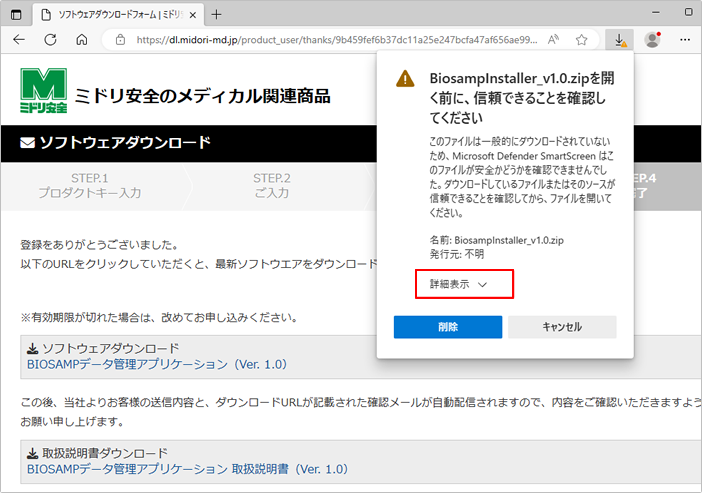Reload the page with refresh icon
Viewport: 702px width, 493px height.
click(50, 40)
